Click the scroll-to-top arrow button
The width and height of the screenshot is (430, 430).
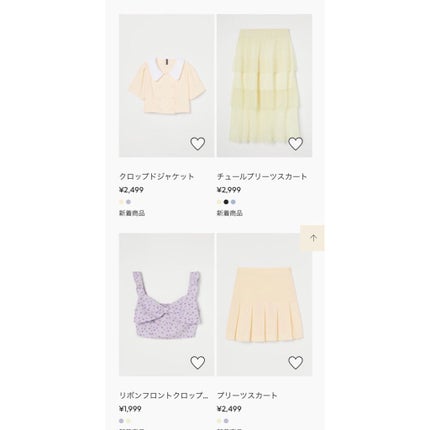tap(312, 238)
